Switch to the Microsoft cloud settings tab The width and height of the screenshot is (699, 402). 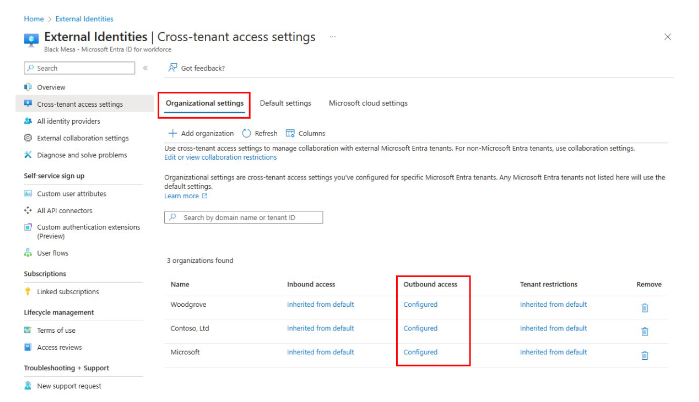368,103
